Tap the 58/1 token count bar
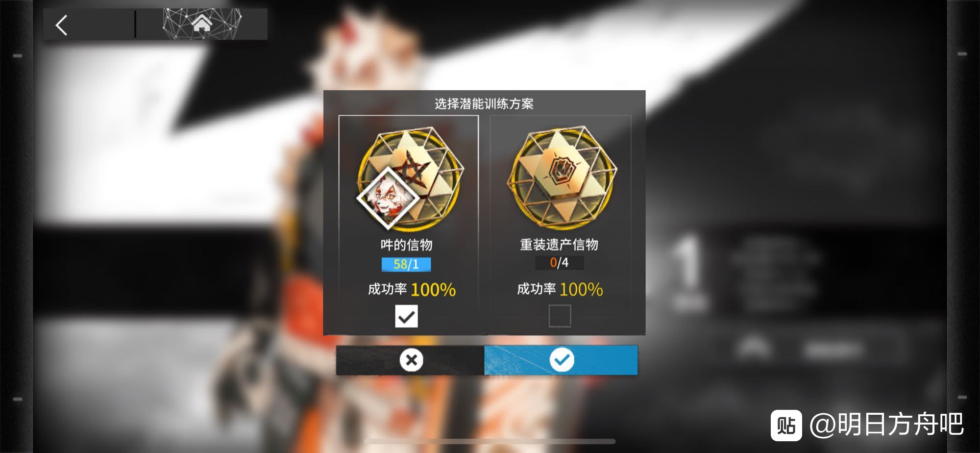980x453 pixels. [406, 264]
